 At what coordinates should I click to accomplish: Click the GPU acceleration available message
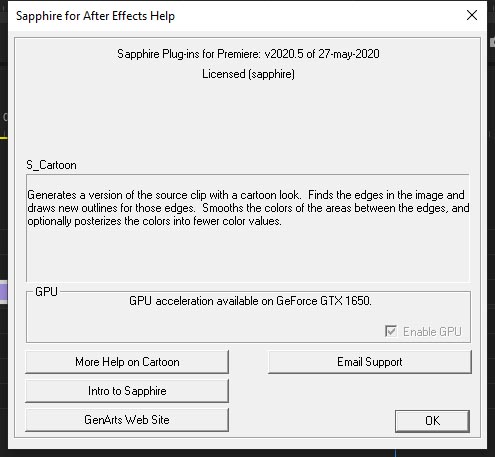250,301
